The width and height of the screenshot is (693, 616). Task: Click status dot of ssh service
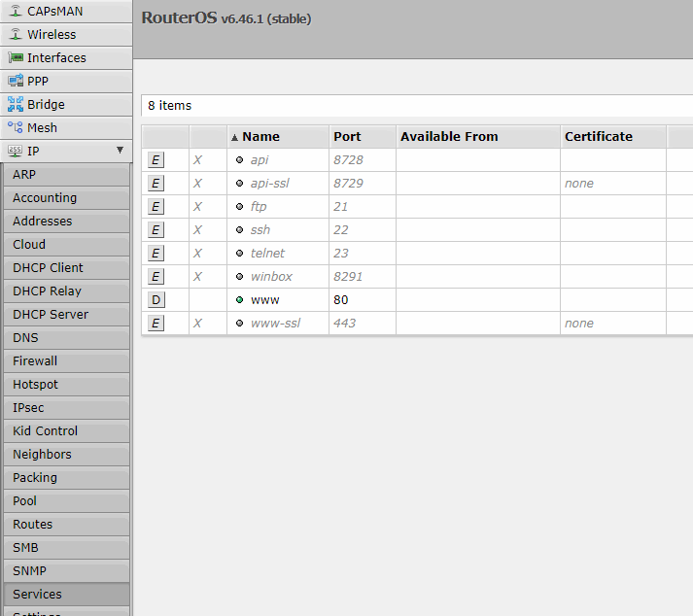click(x=239, y=229)
